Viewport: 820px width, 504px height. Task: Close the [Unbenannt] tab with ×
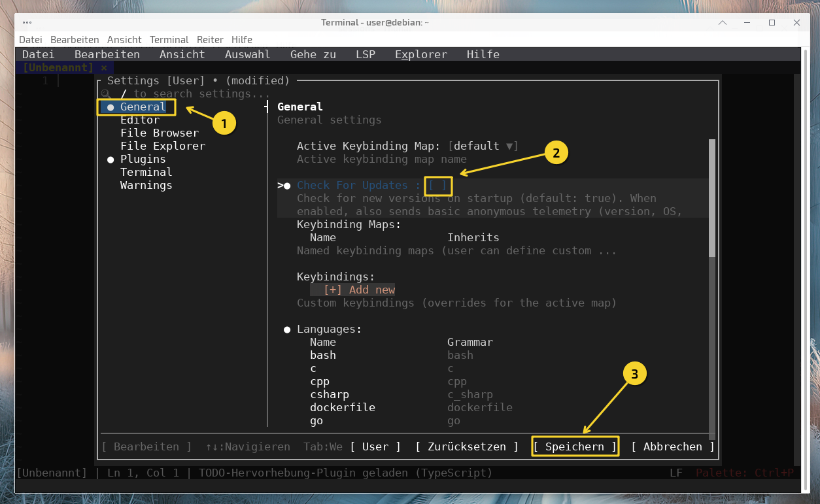(x=104, y=67)
